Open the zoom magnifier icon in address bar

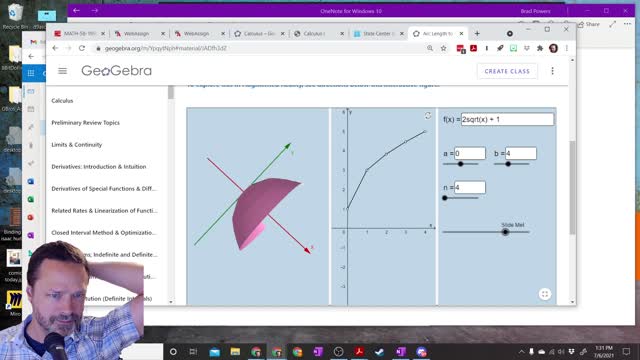pyautogui.click(x=430, y=48)
